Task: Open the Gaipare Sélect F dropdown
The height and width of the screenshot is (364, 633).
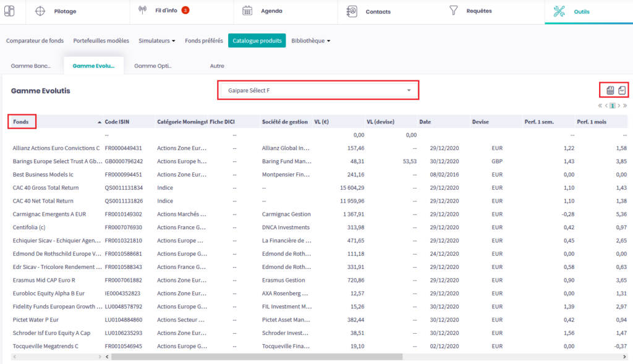Action: [318, 90]
